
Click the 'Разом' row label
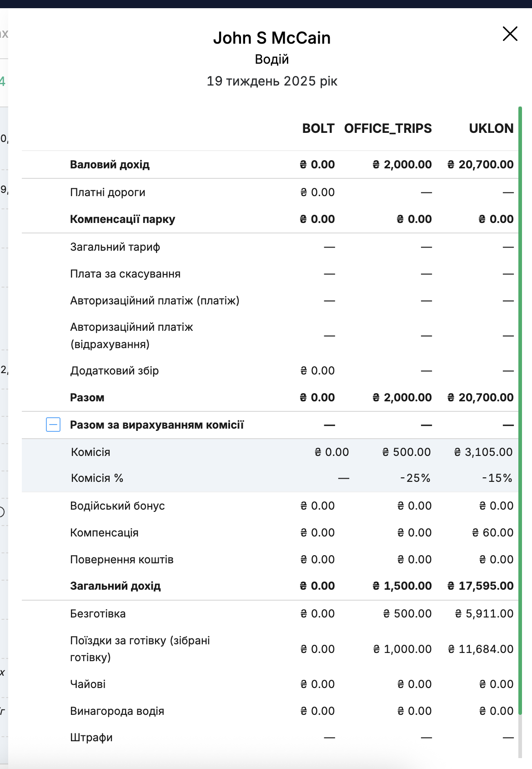tap(87, 397)
